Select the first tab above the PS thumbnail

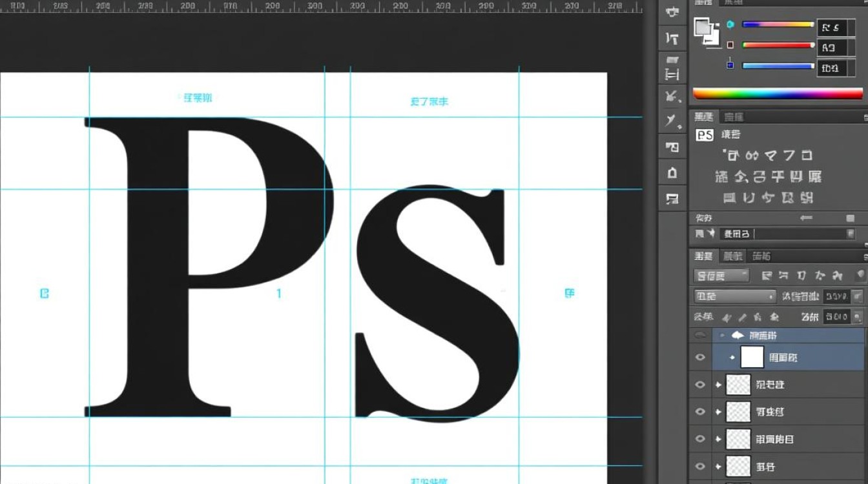tap(703, 117)
